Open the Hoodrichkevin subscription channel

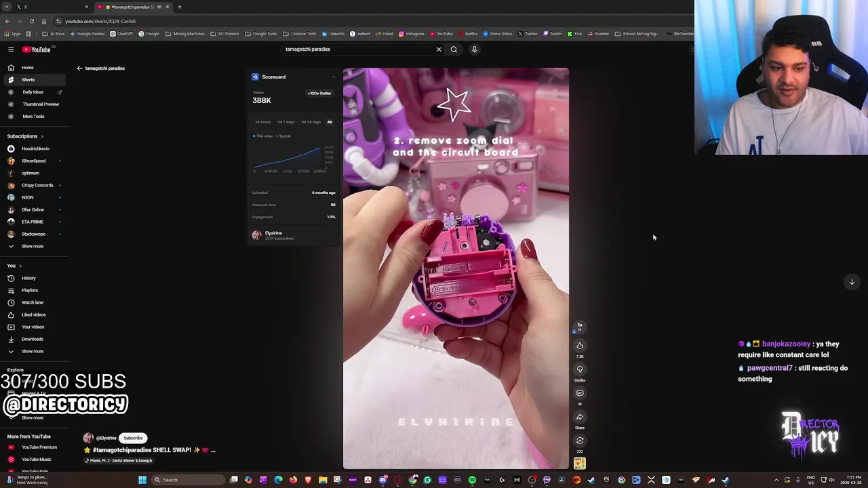35,148
